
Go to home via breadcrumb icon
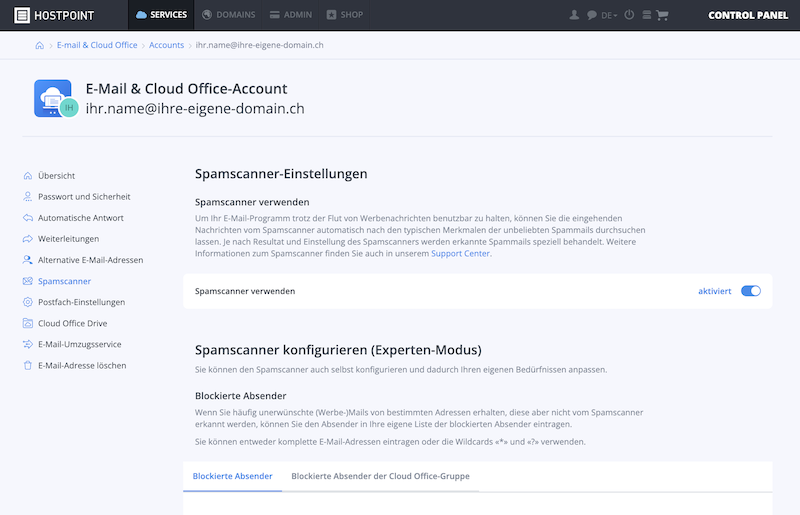pyautogui.click(x=39, y=45)
